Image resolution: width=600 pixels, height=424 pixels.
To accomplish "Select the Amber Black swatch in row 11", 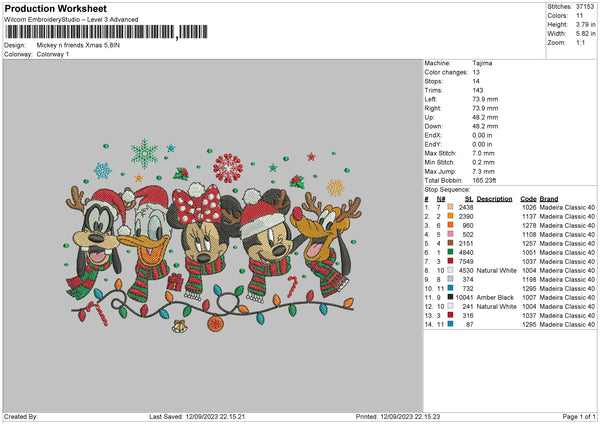I will tap(450, 297).
